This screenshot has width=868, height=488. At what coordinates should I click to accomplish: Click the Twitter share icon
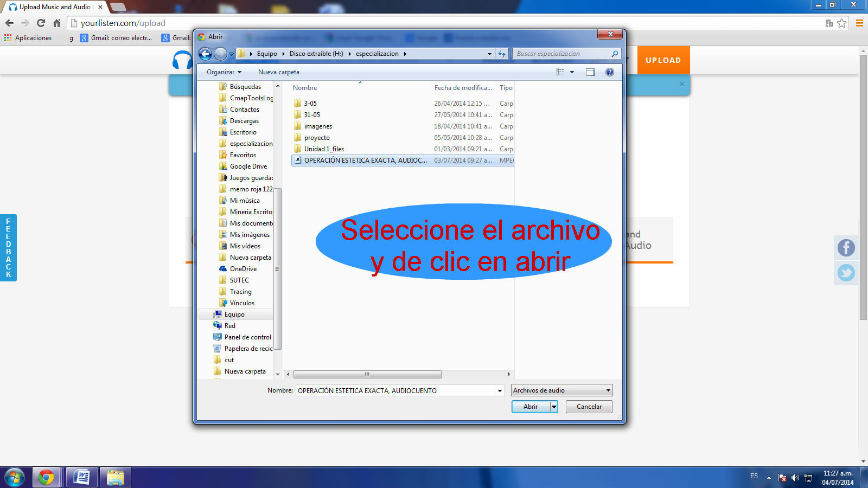[846, 273]
